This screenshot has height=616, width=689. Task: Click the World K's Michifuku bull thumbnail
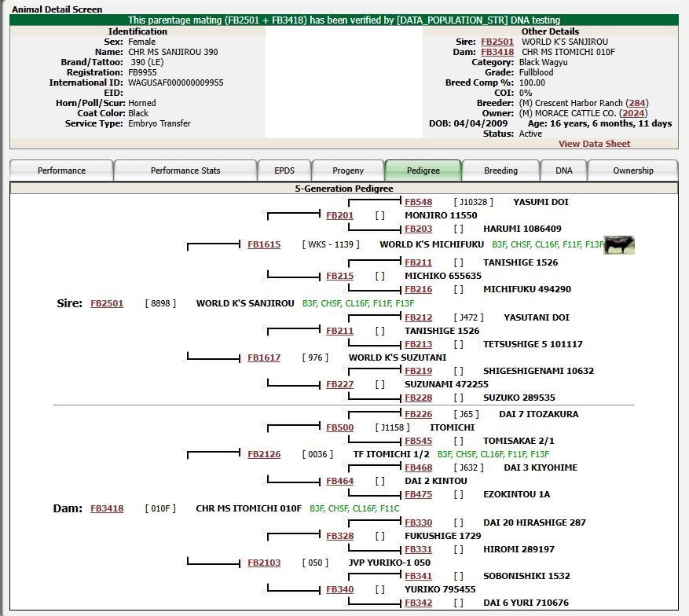(619, 245)
